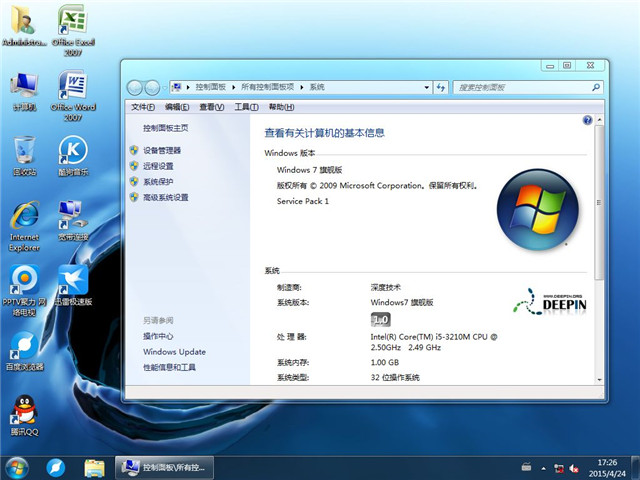Image resolution: width=640 pixels, height=480 pixels.
Task: Click the DEEPIN manufacturer logo
Action: pyautogui.click(x=550, y=302)
